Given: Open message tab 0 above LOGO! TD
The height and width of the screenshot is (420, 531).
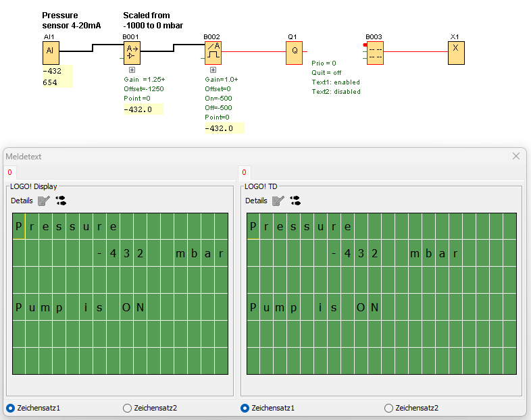Looking at the screenshot, I should [x=244, y=173].
